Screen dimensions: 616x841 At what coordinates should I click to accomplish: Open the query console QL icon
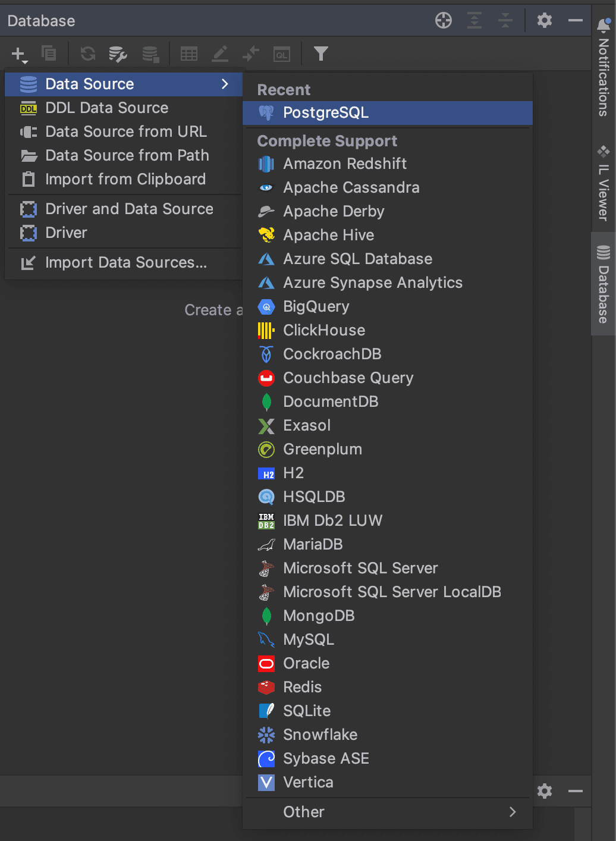(x=282, y=55)
